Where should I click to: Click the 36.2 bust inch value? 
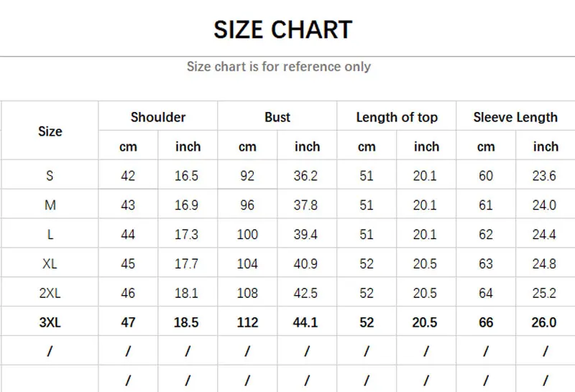click(306, 176)
